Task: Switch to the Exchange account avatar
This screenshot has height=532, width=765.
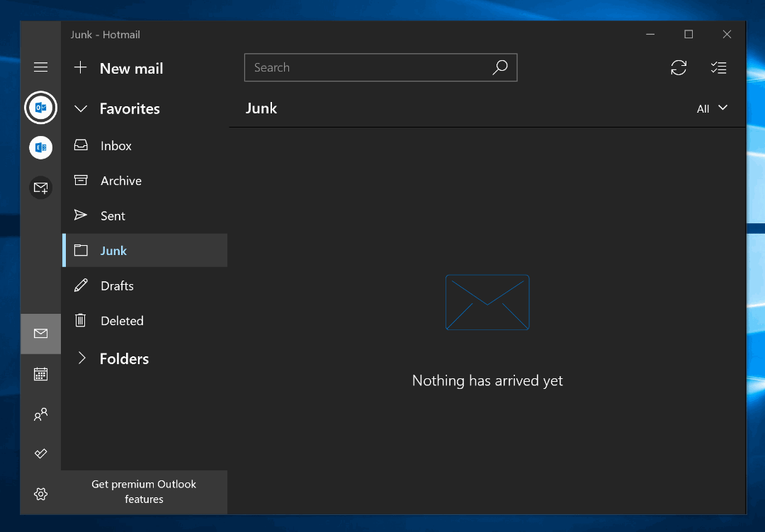Action: 40,147
